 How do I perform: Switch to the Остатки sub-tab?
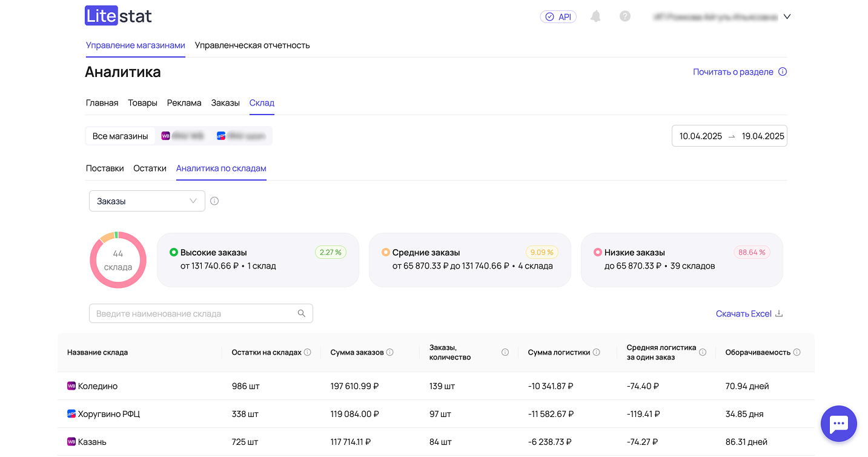pyautogui.click(x=150, y=168)
